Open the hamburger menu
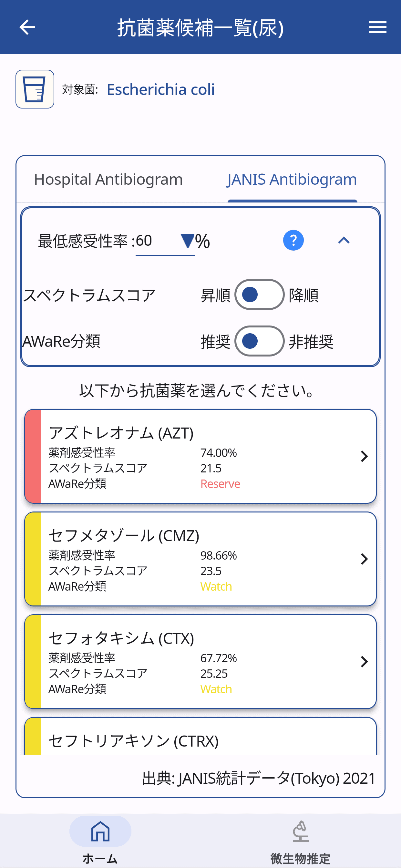The width and height of the screenshot is (401, 868). [x=377, y=27]
